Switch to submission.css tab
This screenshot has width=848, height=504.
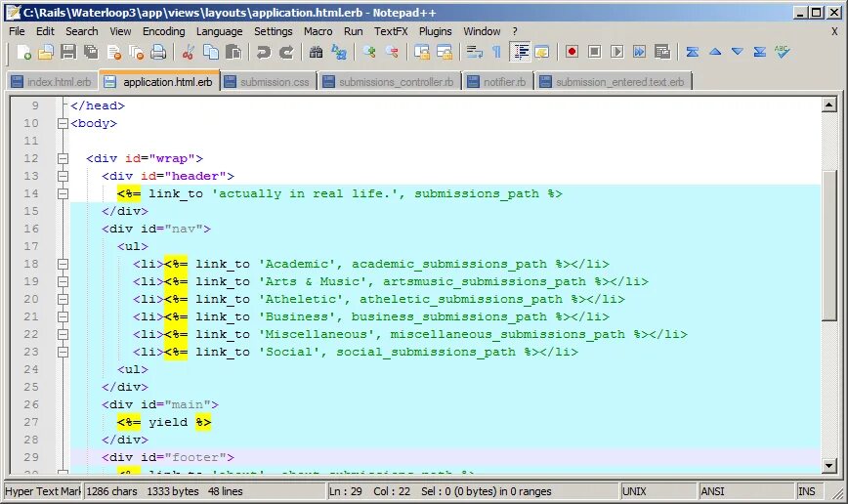click(x=269, y=82)
